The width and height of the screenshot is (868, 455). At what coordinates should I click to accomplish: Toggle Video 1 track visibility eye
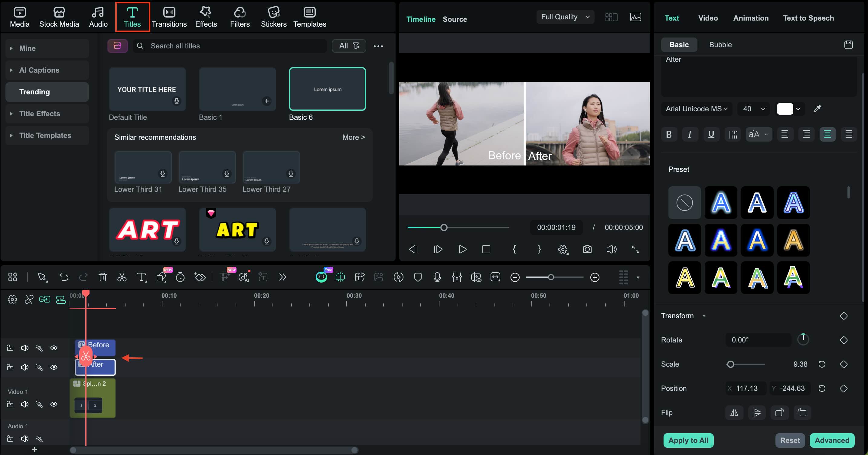[x=54, y=404]
